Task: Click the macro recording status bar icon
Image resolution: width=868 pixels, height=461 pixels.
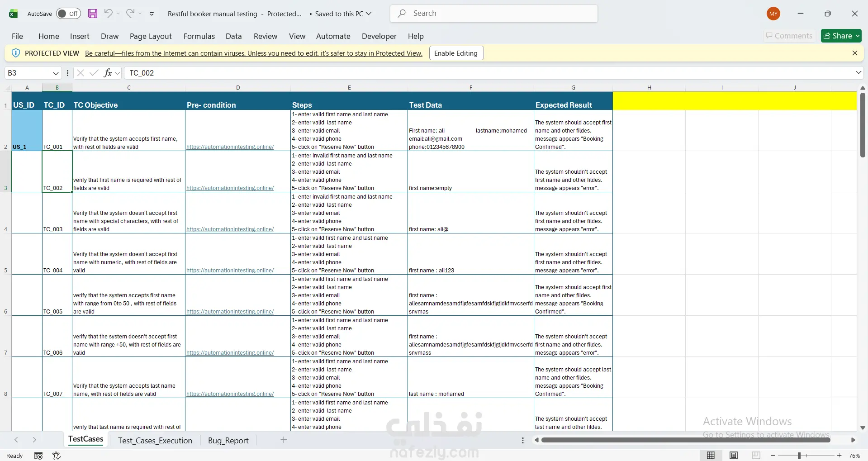Action: pyautogui.click(x=38, y=456)
